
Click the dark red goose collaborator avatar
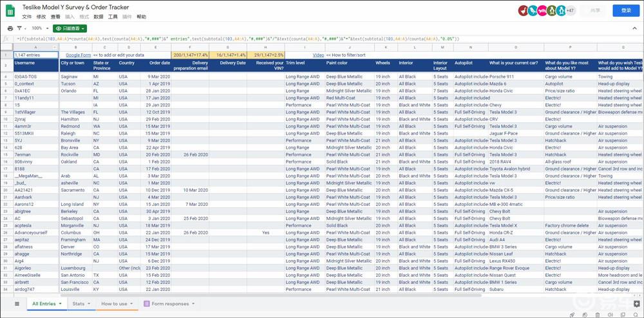click(x=523, y=11)
